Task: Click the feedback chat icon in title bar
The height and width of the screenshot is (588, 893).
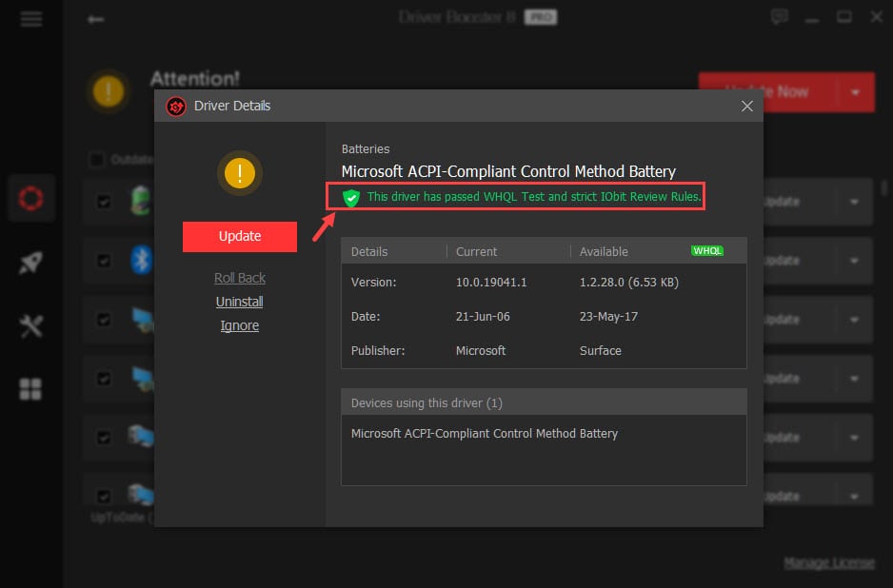Action: pyautogui.click(x=779, y=17)
